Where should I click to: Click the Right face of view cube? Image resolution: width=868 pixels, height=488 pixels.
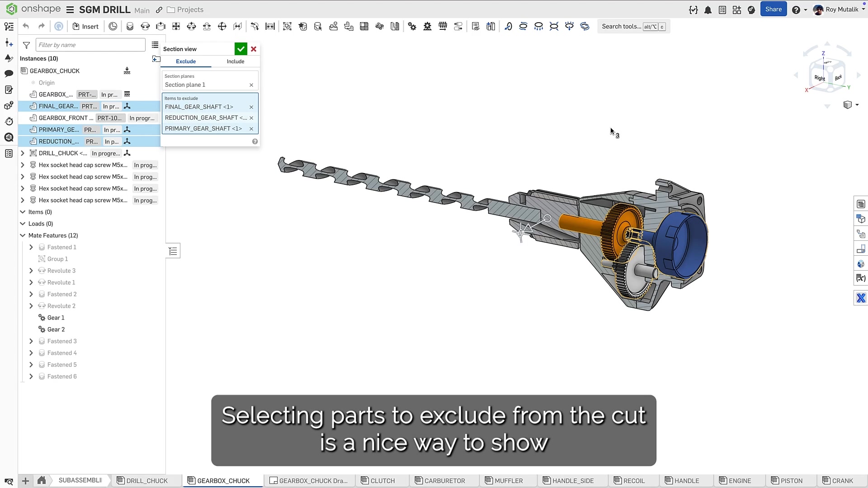point(819,78)
